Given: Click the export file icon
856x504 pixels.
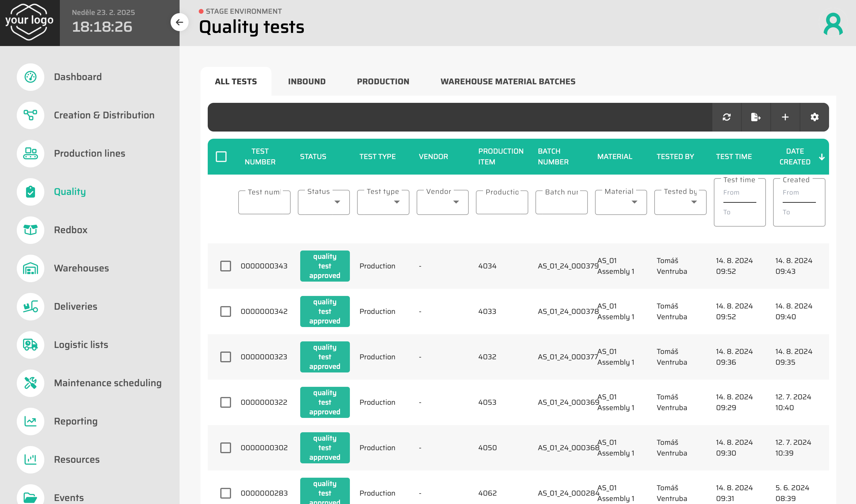Looking at the screenshot, I should pyautogui.click(x=756, y=117).
